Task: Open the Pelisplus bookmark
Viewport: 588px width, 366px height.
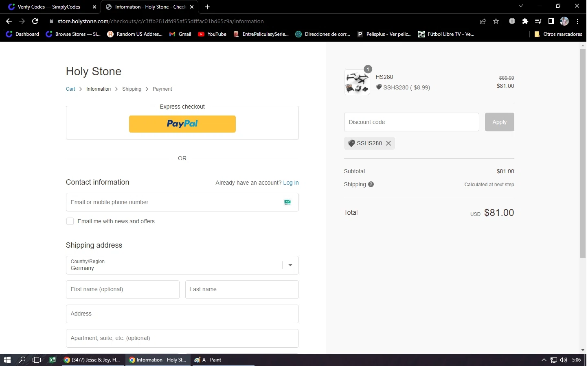Action: tap(384, 34)
